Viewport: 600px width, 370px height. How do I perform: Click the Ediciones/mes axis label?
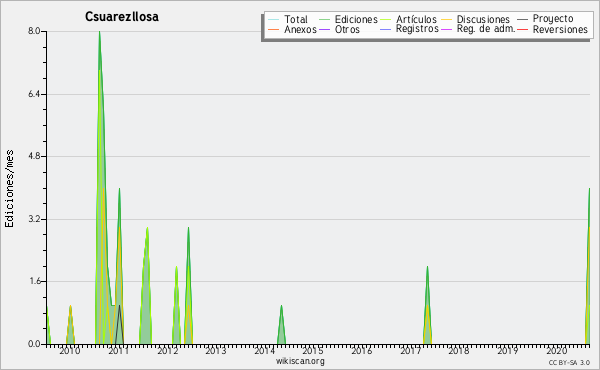[x=9, y=189]
